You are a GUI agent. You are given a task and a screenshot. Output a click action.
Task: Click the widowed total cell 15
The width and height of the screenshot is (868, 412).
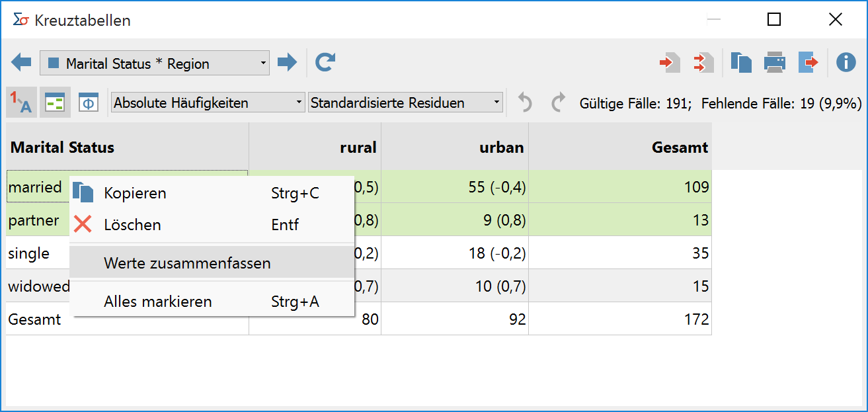point(620,286)
